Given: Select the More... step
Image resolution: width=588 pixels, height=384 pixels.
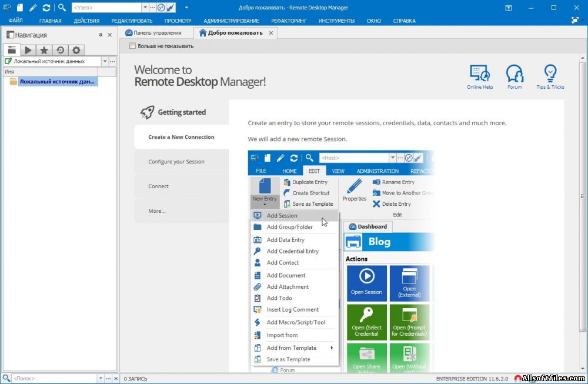Looking at the screenshot, I should pos(182,211).
